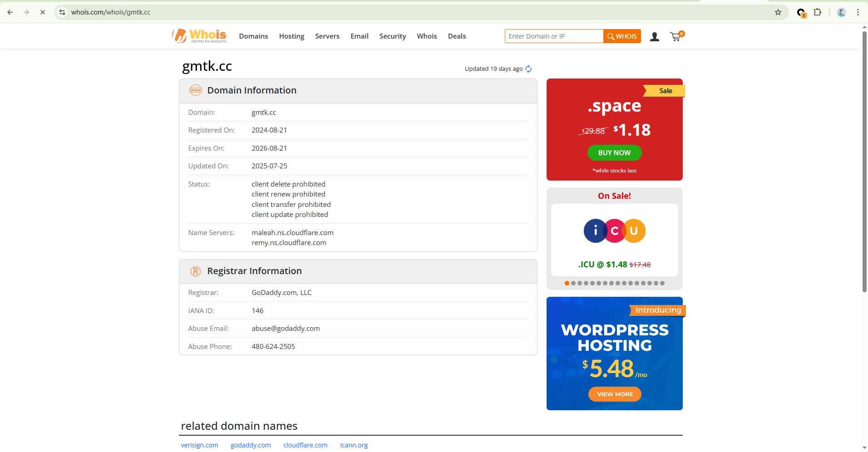Click the orange WHOIS search button
868x452 pixels.
click(622, 36)
